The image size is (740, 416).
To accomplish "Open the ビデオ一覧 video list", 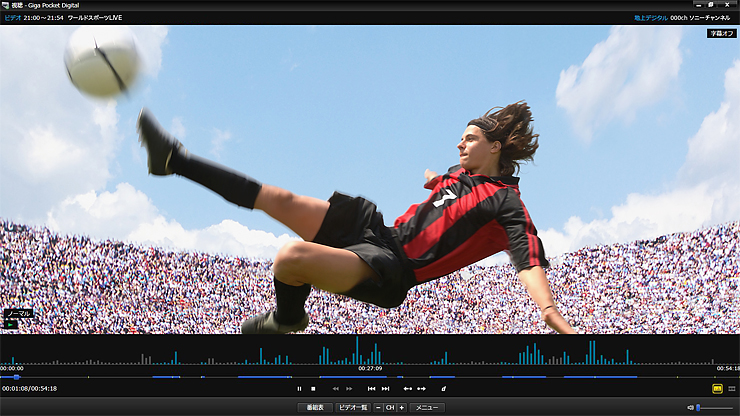I will click(x=352, y=408).
